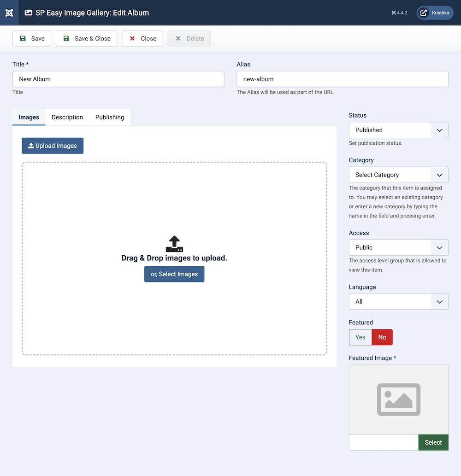Viewport: 461px width, 476px height.
Task: Switch to the Publishing tab
Action: (x=110, y=118)
